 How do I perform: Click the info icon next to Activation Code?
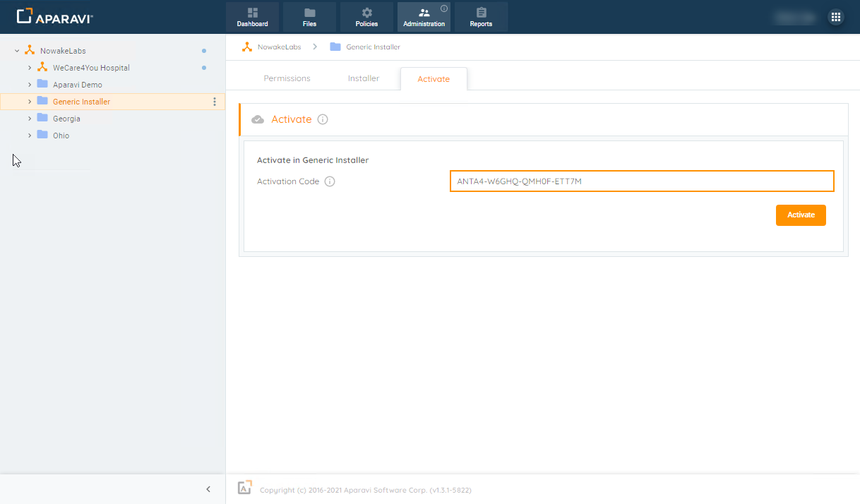pyautogui.click(x=329, y=181)
